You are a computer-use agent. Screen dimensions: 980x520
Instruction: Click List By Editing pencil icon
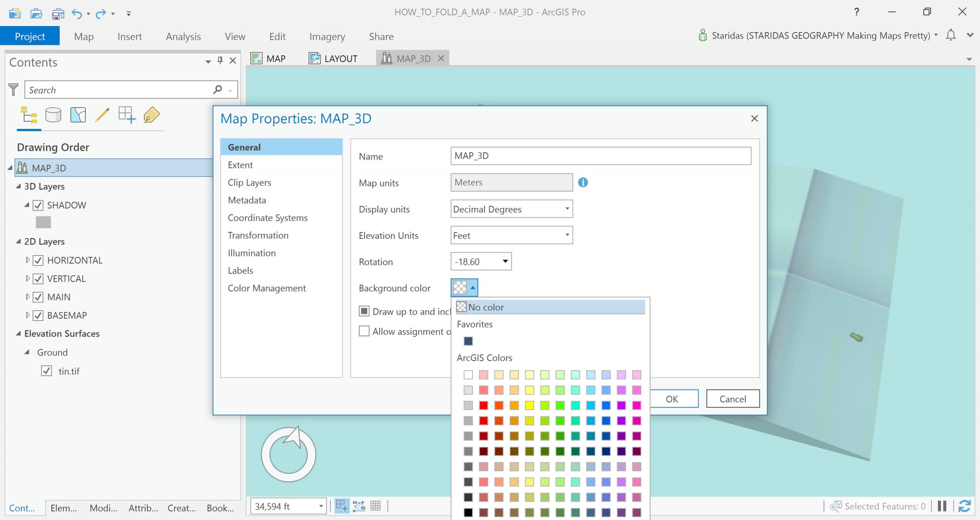click(102, 115)
